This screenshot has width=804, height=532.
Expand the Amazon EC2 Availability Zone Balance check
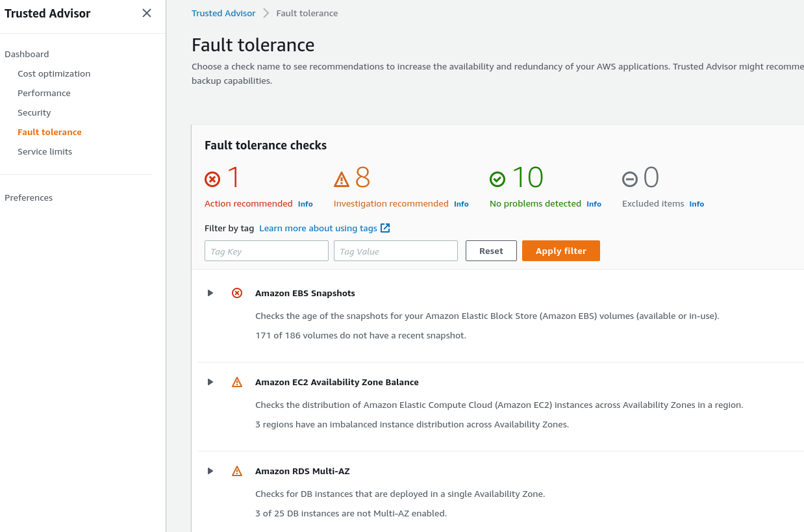pyautogui.click(x=210, y=382)
